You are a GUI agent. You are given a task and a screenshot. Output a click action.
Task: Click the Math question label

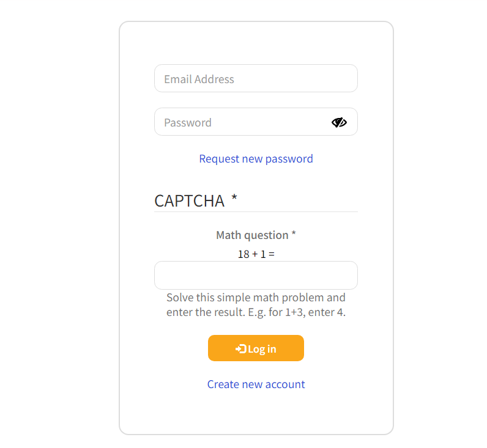coord(252,235)
